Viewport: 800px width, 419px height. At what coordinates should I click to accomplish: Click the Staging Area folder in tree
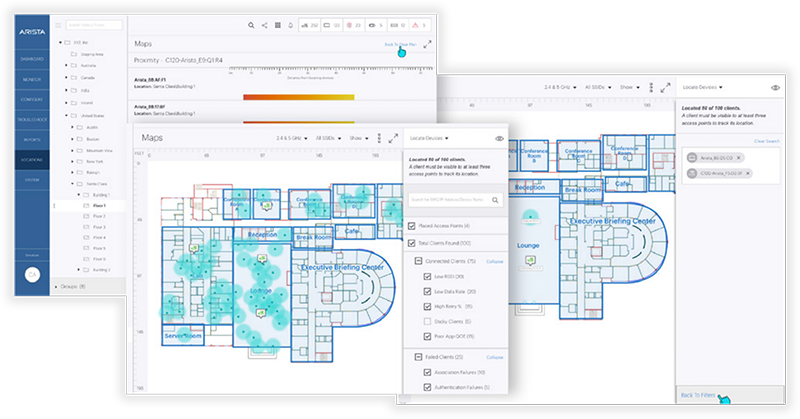pos(87,54)
